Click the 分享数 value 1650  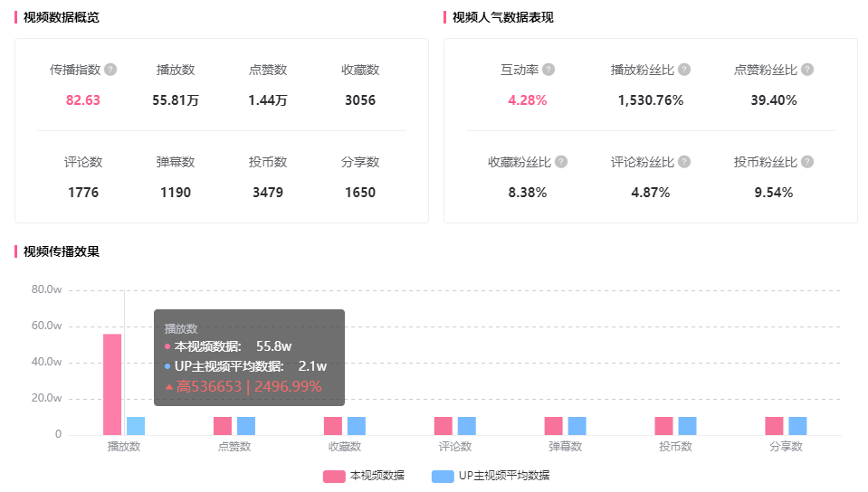(360, 193)
